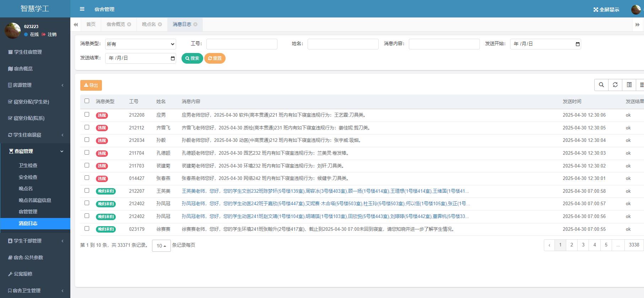The image size is (644, 298).
Task: Switch to the 晚点名 tab
Action: click(x=149, y=24)
